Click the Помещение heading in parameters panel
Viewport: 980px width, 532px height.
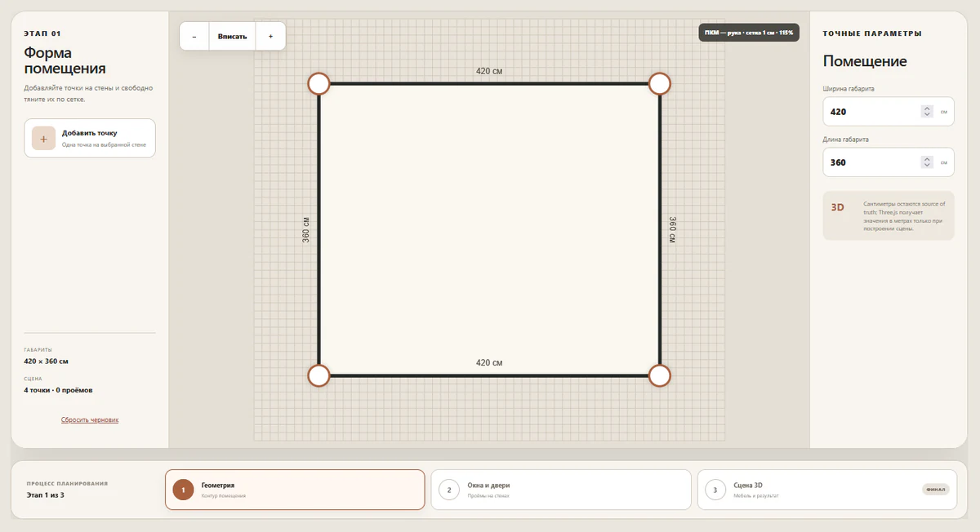click(865, 61)
